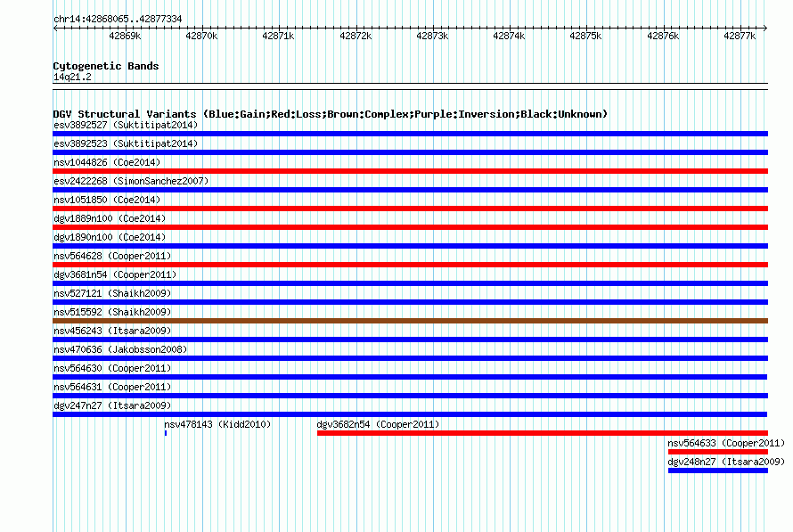The image size is (793, 532).
Task: Open the dgv3681n54 (Cooper2011) label
Action: pos(115,274)
